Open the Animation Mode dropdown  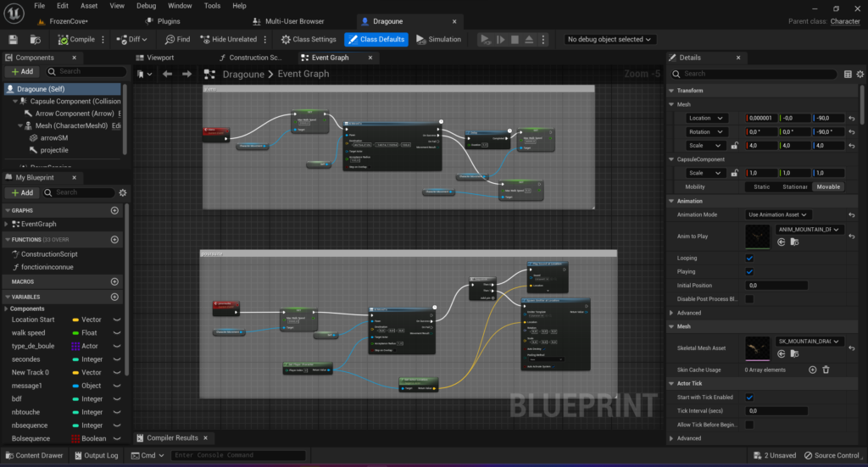click(778, 214)
